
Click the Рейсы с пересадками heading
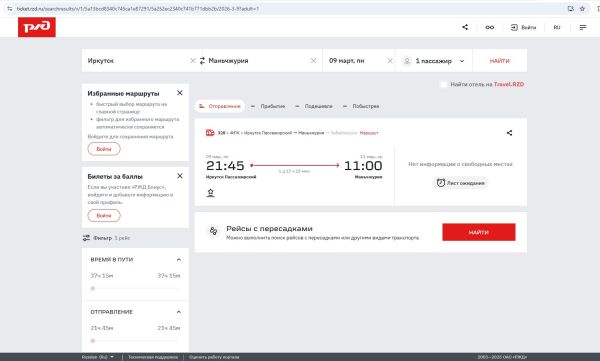269,228
